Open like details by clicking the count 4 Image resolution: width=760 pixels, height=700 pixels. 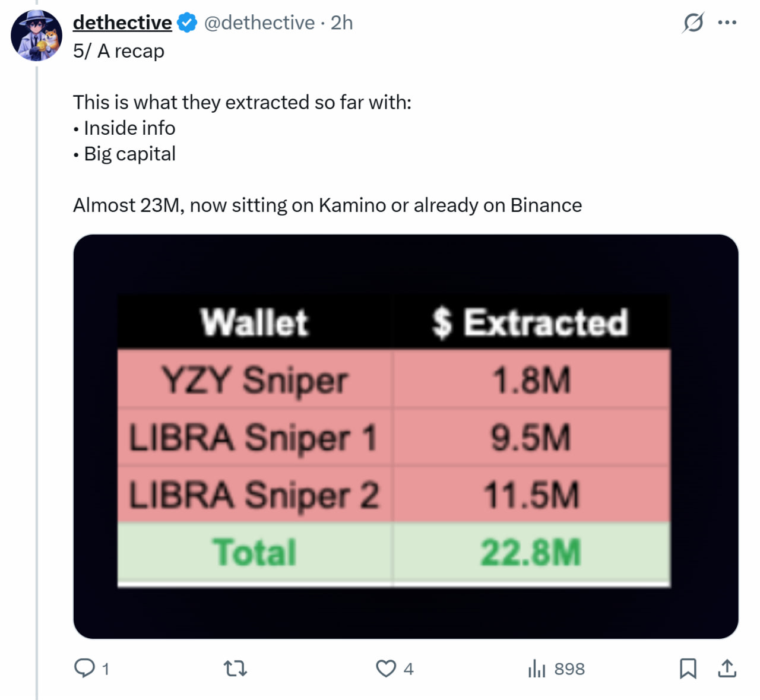pyautogui.click(x=408, y=669)
